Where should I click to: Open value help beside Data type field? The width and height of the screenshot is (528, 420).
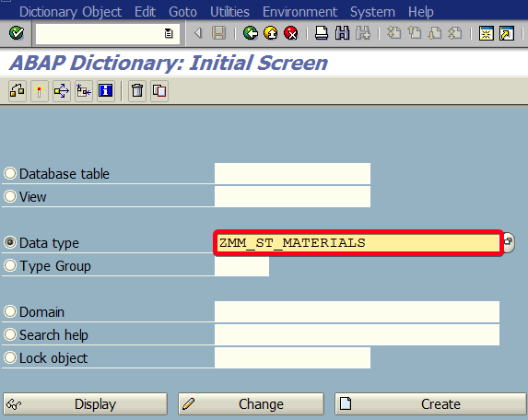pyautogui.click(x=509, y=242)
